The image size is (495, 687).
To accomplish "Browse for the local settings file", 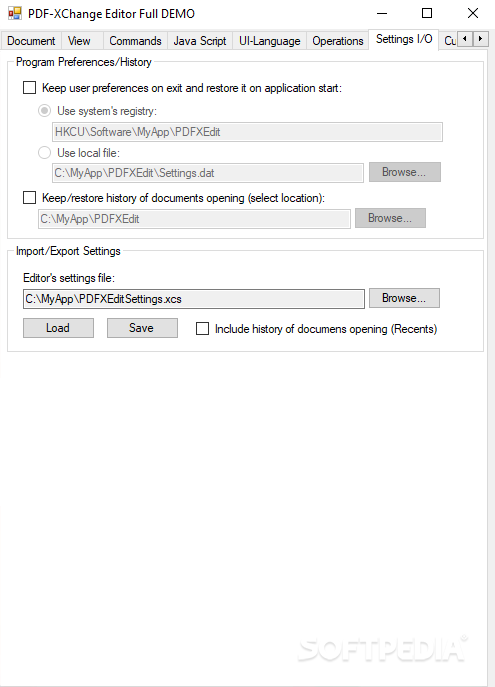I will (x=405, y=172).
